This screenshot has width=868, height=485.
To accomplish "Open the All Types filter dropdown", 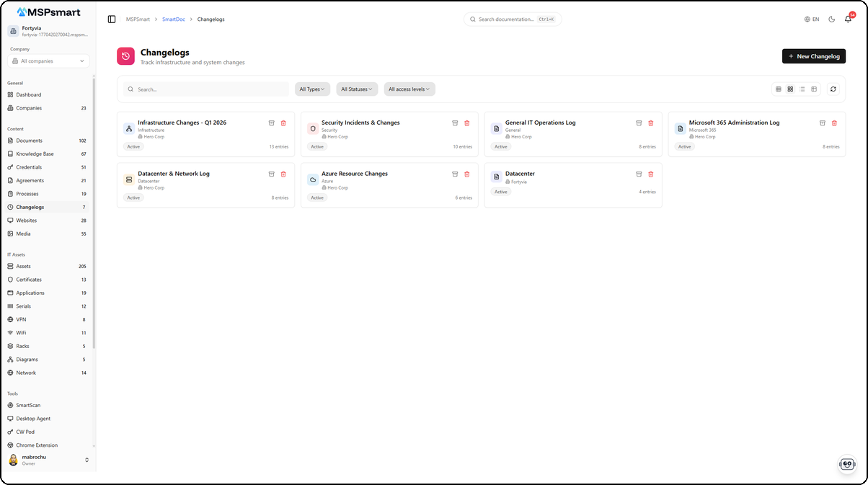I will pyautogui.click(x=311, y=89).
